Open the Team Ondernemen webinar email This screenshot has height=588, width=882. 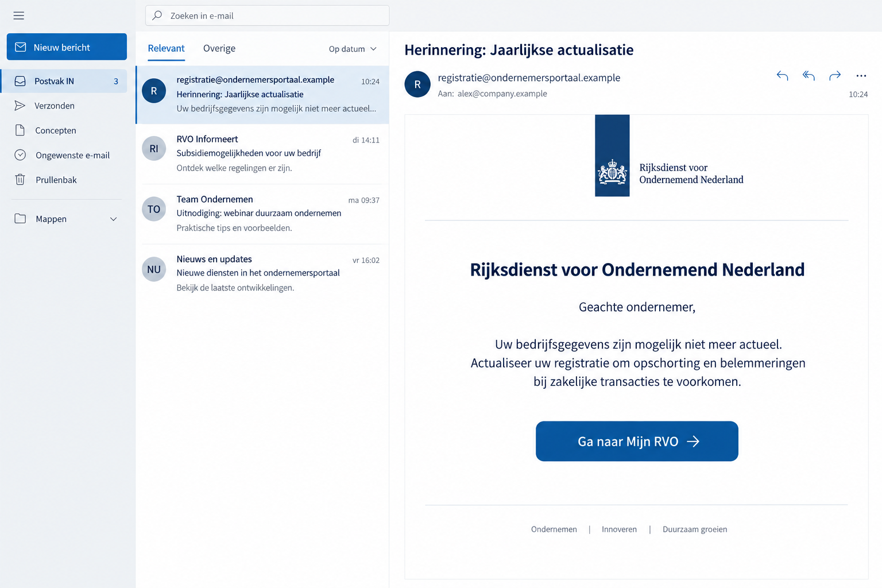262,214
